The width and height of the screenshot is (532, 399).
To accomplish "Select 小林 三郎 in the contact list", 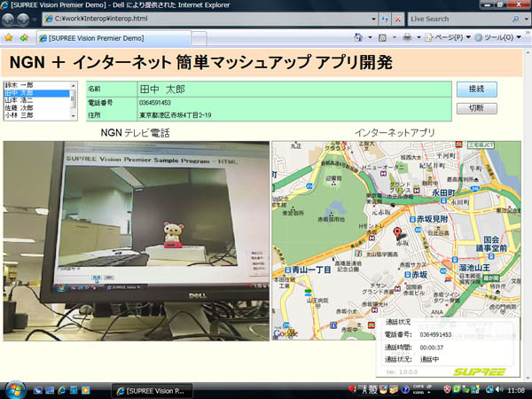I will pyautogui.click(x=36, y=115).
